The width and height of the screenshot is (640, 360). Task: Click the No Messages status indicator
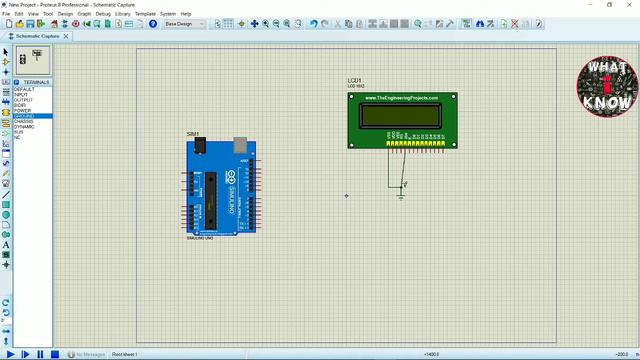86,354
